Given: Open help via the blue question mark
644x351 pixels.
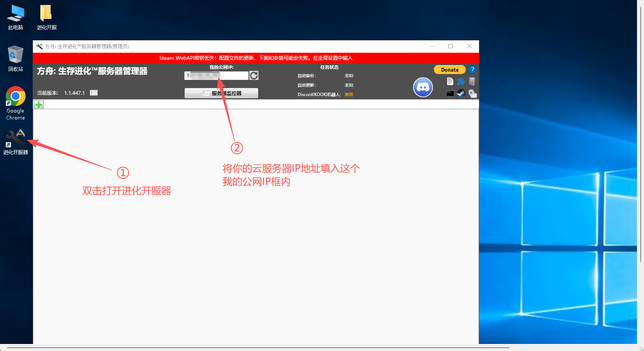Looking at the screenshot, I should pyautogui.click(x=472, y=70).
